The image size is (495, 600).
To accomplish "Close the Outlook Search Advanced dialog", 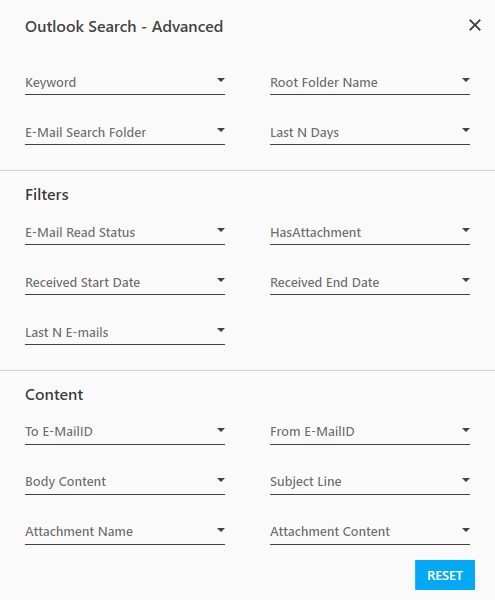I will click(475, 25).
